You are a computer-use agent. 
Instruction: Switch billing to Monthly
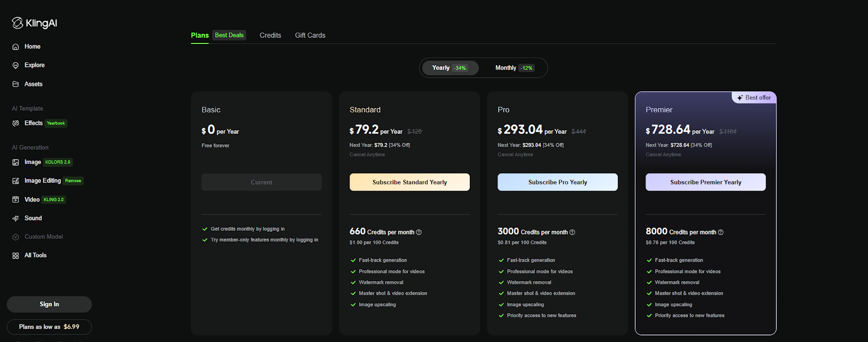click(514, 68)
